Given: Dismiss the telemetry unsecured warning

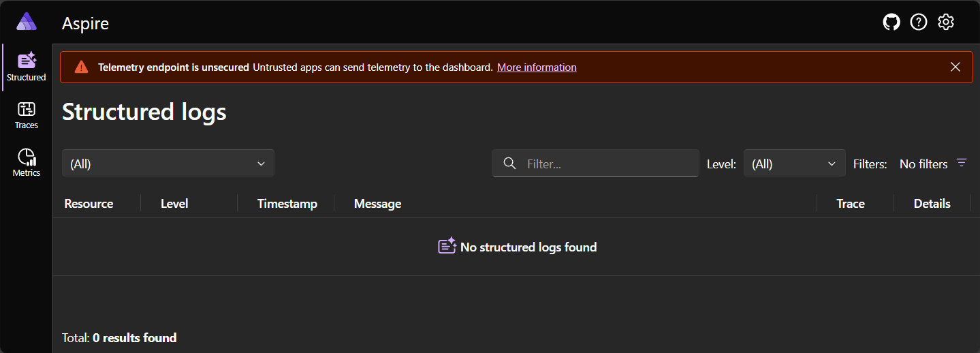Looking at the screenshot, I should click(955, 67).
